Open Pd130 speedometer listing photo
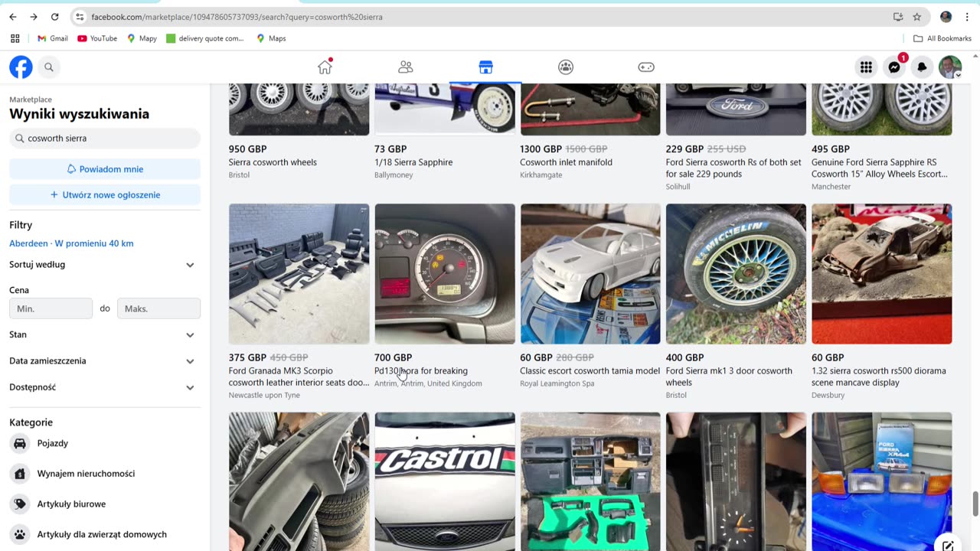 tap(445, 274)
